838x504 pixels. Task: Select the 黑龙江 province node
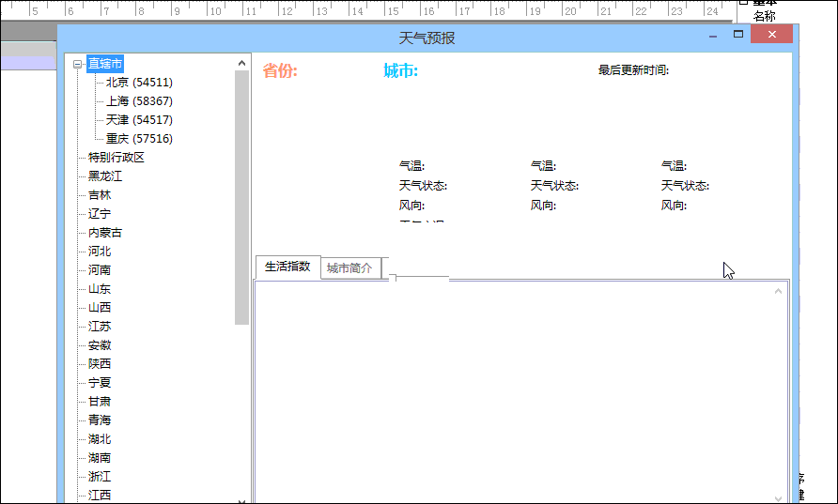point(105,176)
